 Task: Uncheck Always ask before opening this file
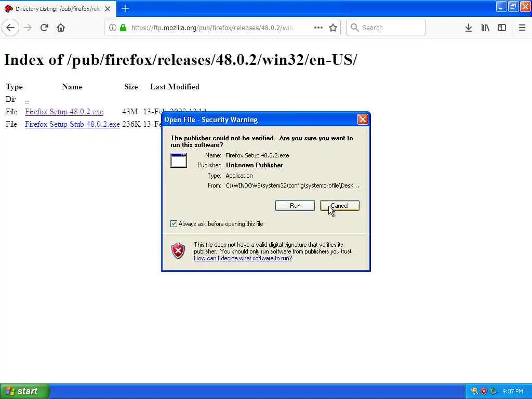coord(174,223)
